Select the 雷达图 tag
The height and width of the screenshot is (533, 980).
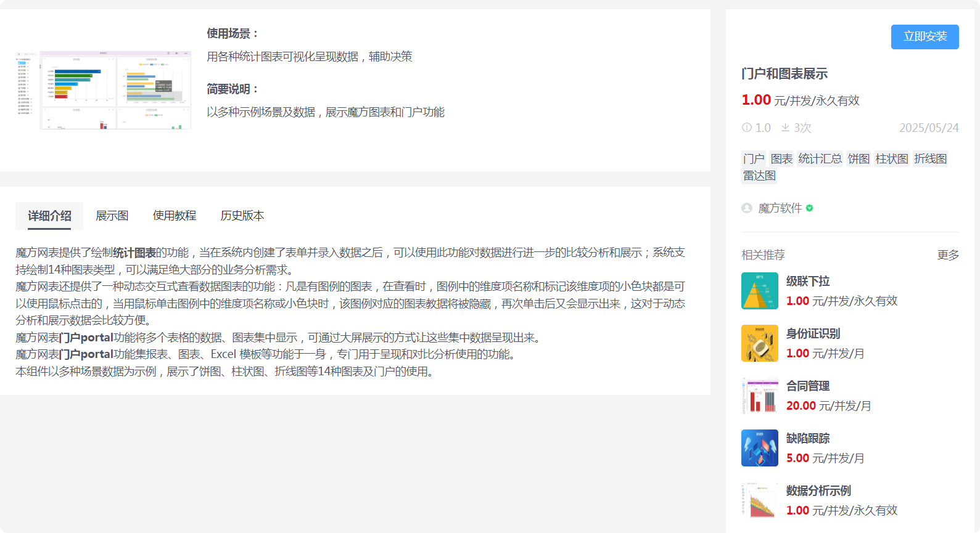tap(759, 176)
